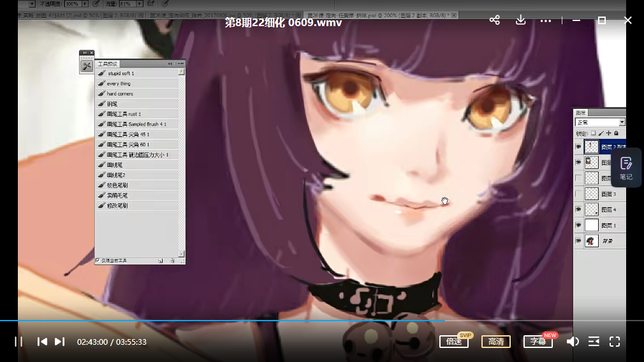Change video quality with 高清 button

click(495, 342)
